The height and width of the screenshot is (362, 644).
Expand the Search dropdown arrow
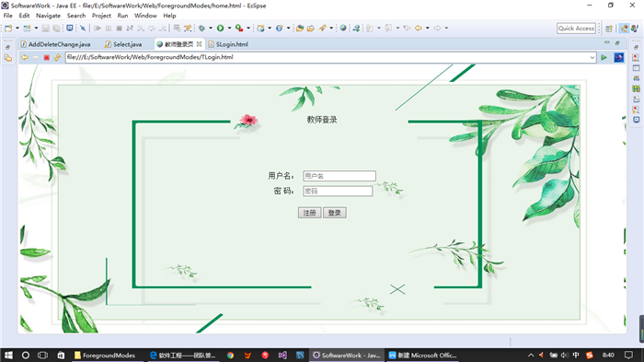pyautogui.click(x=331, y=28)
